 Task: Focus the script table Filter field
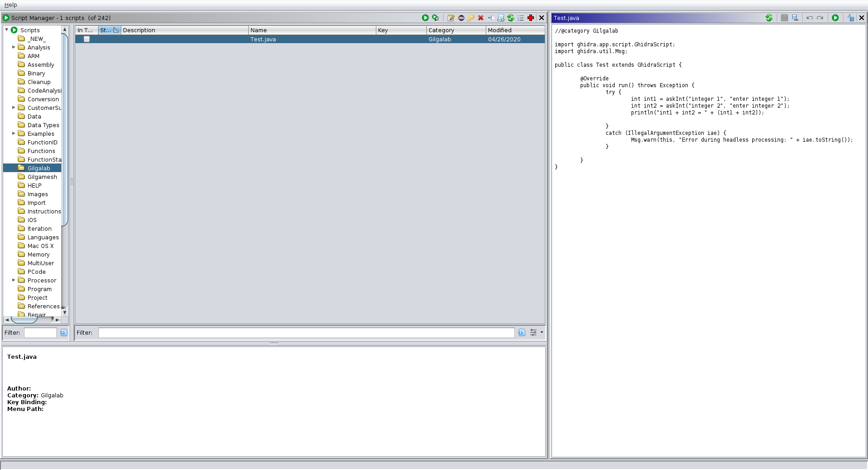tap(306, 332)
